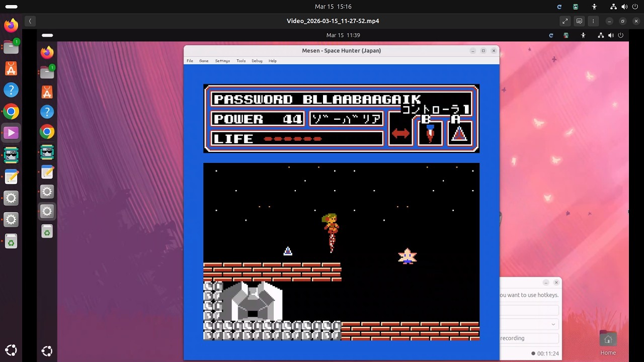Open the Tools menu in Mesen
644x362 pixels.
[241, 61]
